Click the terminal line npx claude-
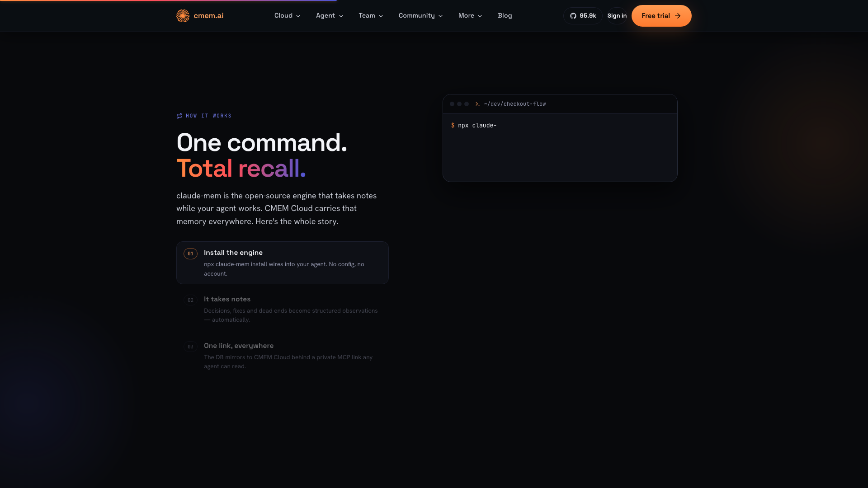The image size is (868, 488). pos(474,125)
